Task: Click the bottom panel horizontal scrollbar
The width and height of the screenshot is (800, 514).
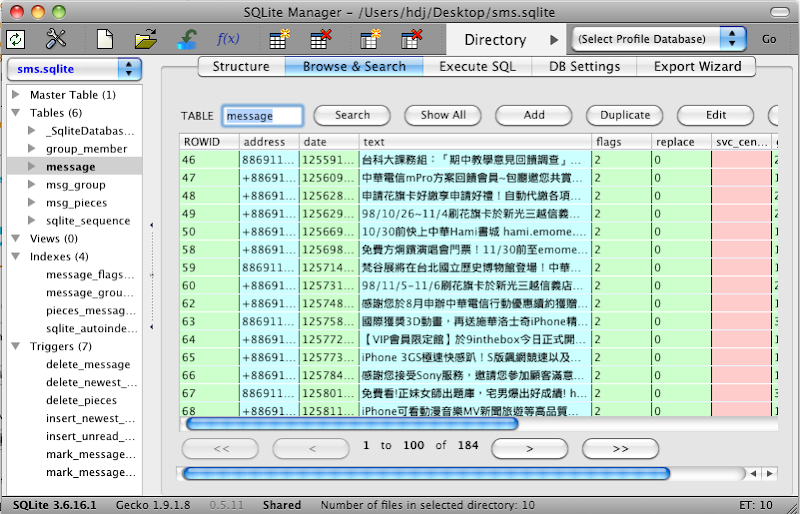Action: tap(426, 474)
